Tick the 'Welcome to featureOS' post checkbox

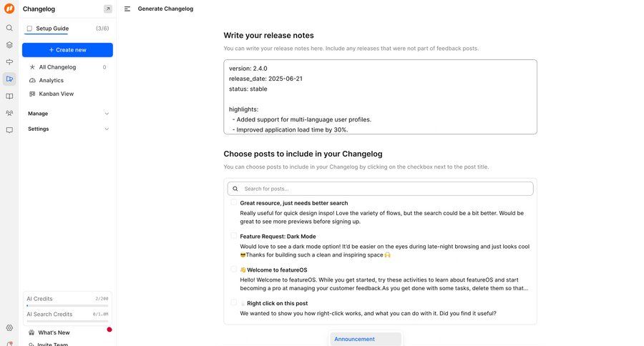click(234, 269)
